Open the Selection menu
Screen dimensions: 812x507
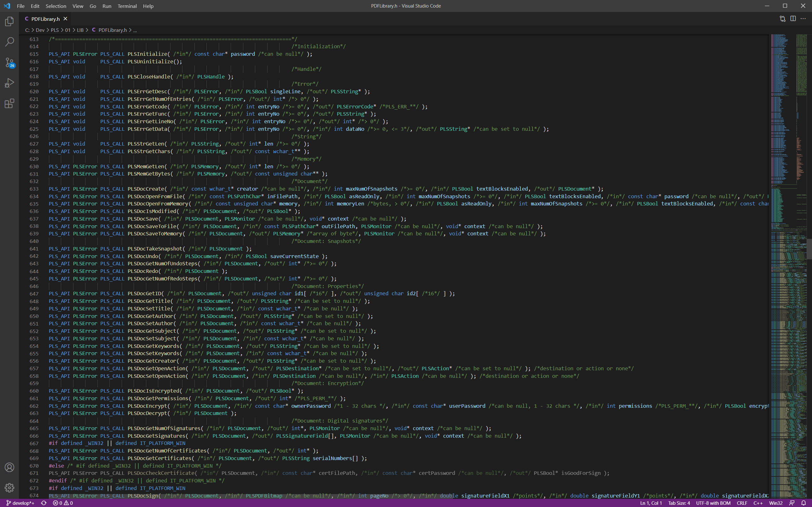point(56,6)
